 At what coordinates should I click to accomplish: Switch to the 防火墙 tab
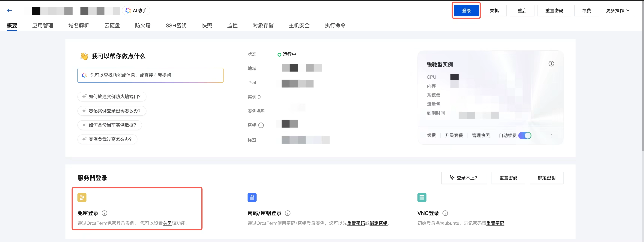pos(143,25)
